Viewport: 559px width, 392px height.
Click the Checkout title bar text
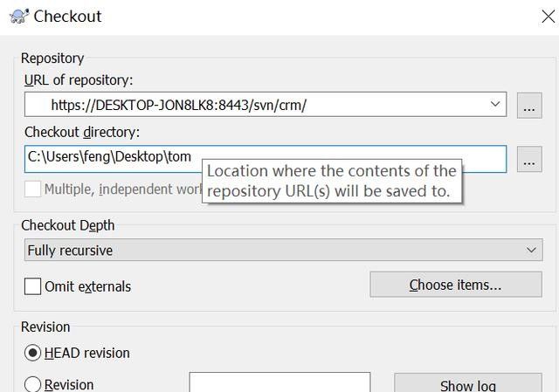coord(67,16)
